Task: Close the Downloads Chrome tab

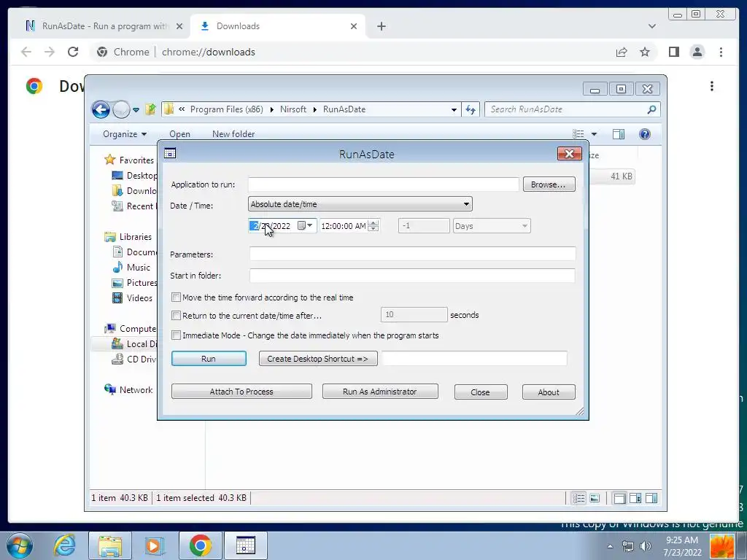Action: click(x=354, y=26)
